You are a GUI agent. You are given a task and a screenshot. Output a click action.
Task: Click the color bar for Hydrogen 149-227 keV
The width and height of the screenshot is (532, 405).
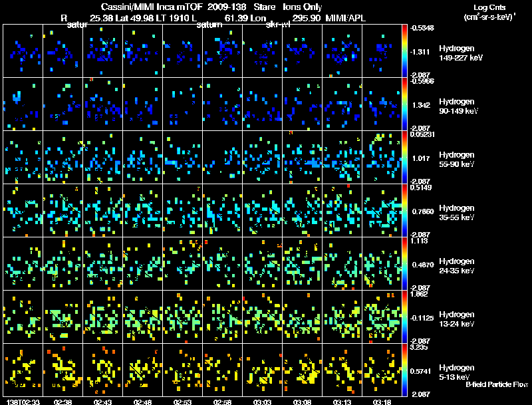pos(404,51)
